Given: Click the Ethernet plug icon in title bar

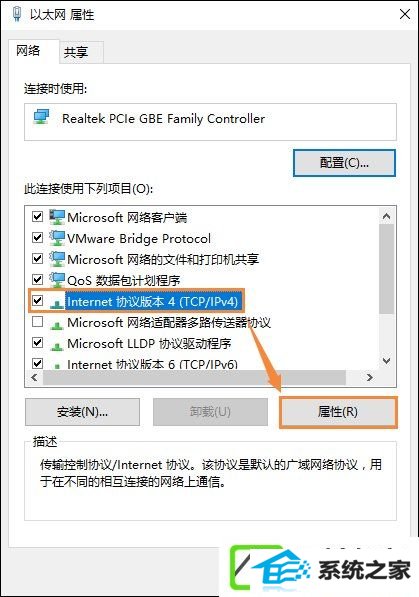Looking at the screenshot, I should pyautogui.click(x=17, y=14).
